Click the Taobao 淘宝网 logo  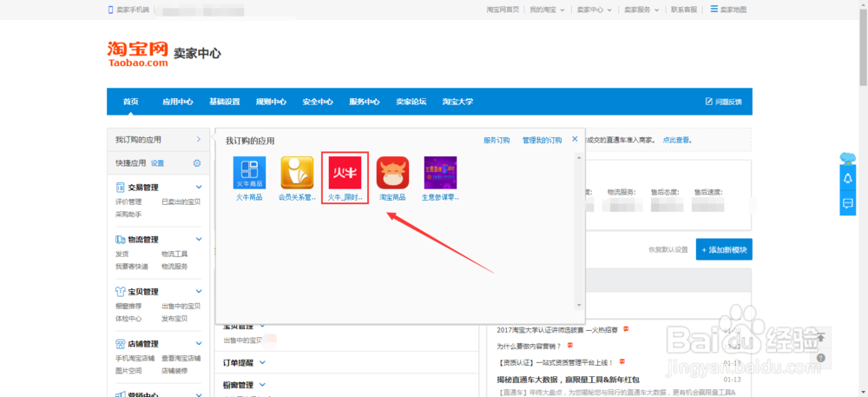coord(138,54)
